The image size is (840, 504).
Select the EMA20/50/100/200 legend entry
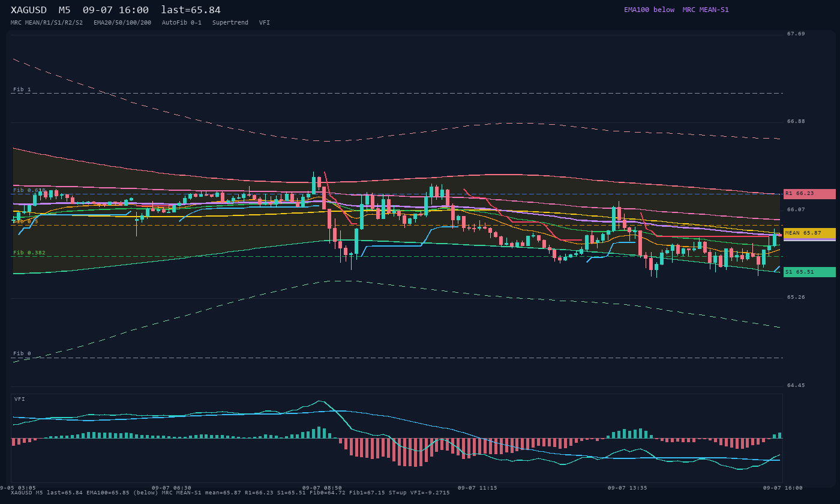pyautogui.click(x=122, y=23)
